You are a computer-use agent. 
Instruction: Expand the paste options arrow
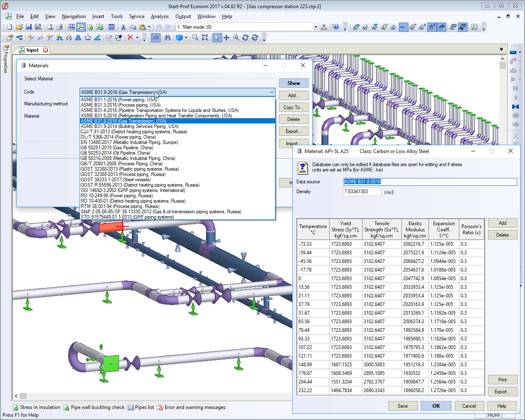coord(149,27)
